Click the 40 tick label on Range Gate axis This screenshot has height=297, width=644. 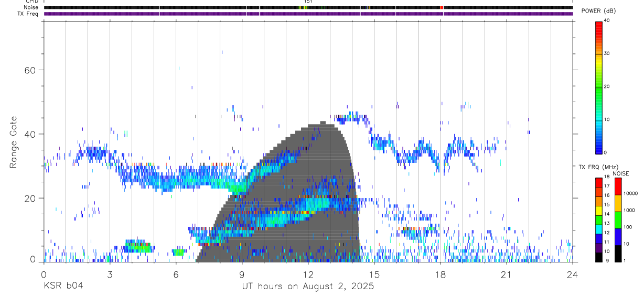30,134
